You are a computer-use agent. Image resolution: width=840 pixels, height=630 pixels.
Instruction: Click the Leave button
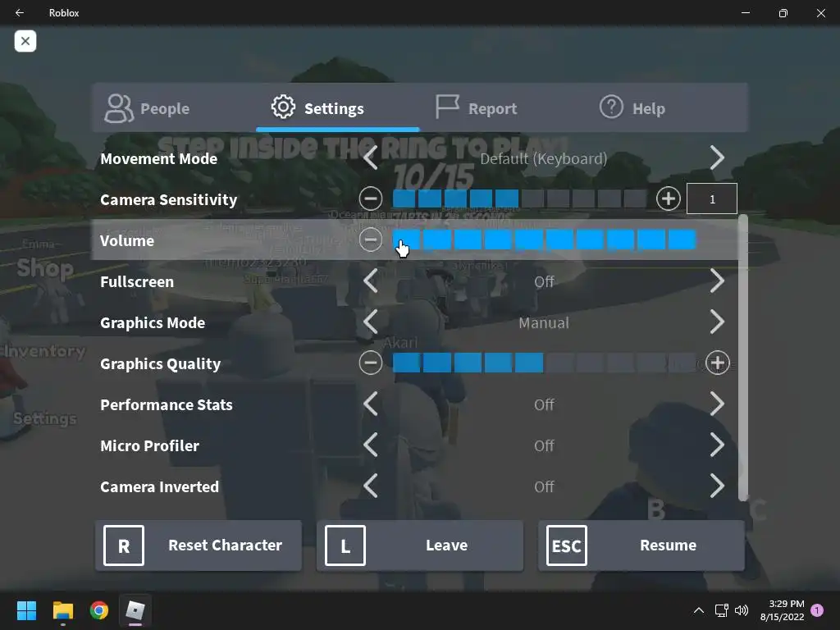(x=420, y=546)
